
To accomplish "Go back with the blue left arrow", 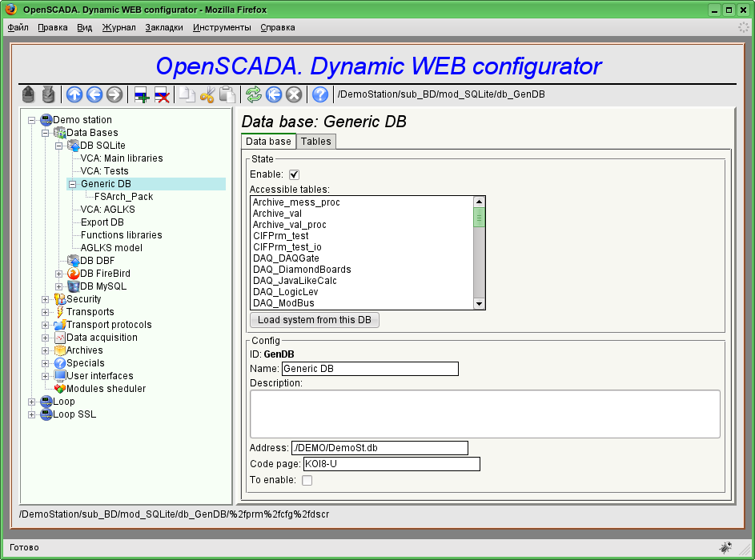I will coord(94,94).
